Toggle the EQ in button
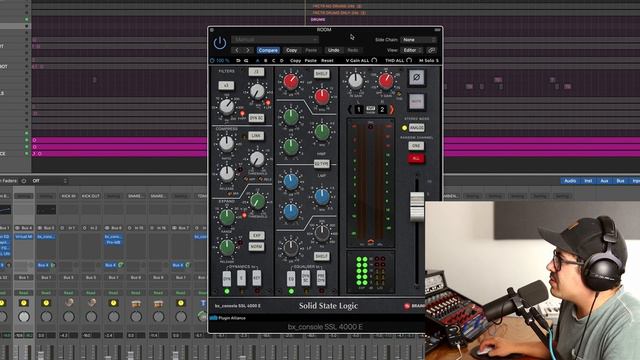The image size is (640, 360). pyautogui.click(x=291, y=279)
